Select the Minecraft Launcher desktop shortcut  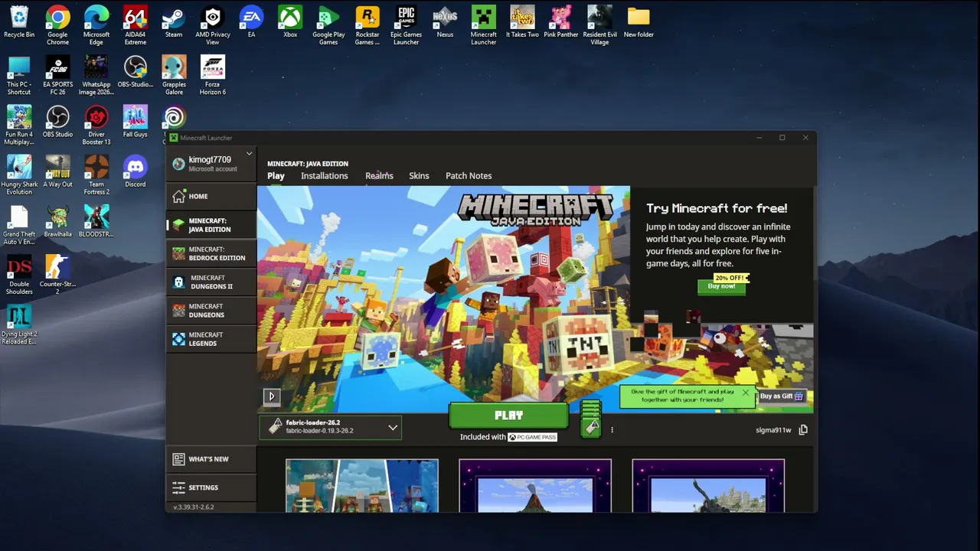[x=484, y=26]
